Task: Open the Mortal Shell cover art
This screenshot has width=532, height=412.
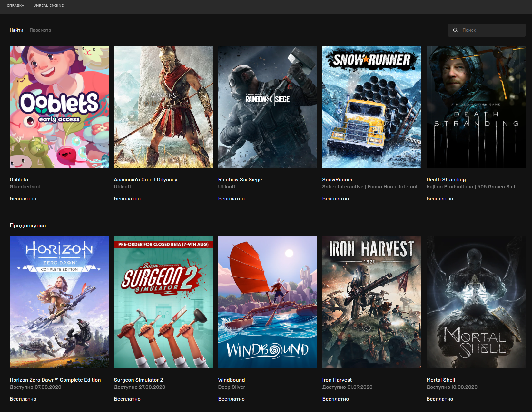Action: (476, 302)
